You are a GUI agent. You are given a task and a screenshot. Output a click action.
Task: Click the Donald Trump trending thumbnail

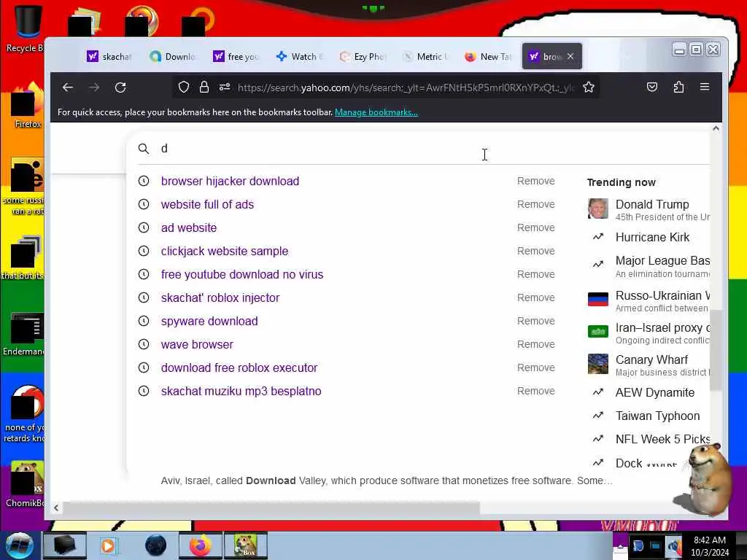click(598, 209)
